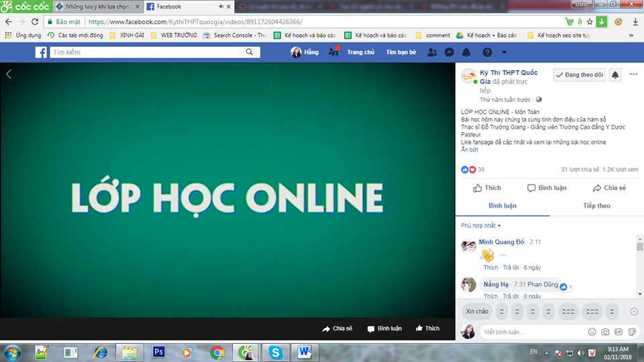The width and height of the screenshot is (644, 362).
Task: Add a GIF to the comment
Action: [x=619, y=332]
